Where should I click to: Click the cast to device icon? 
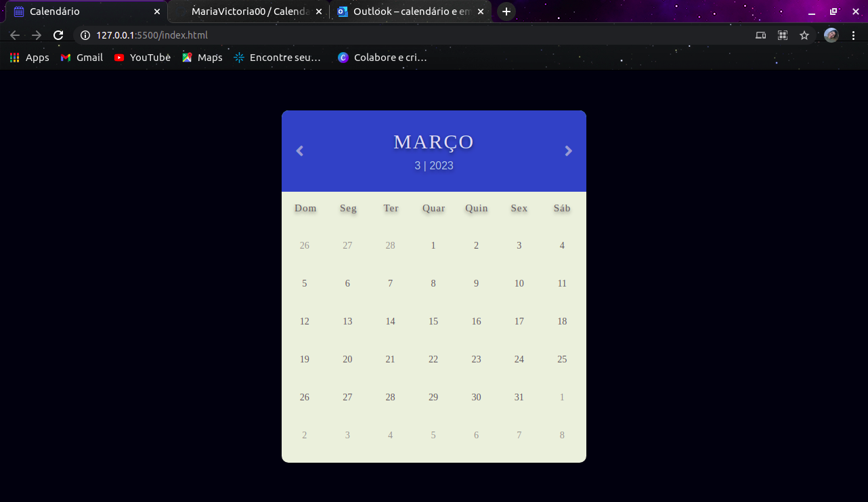[760, 35]
